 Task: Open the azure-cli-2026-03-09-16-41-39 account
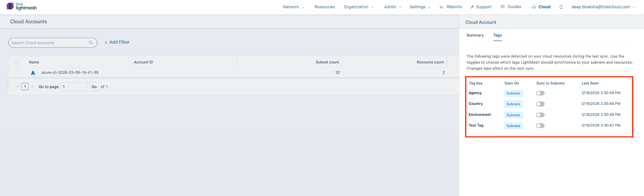tap(70, 73)
